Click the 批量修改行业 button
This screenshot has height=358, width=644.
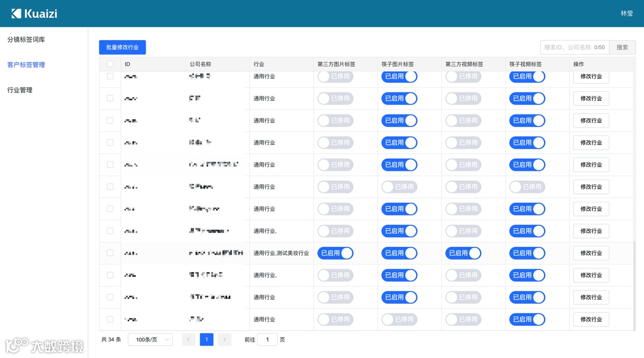click(122, 47)
